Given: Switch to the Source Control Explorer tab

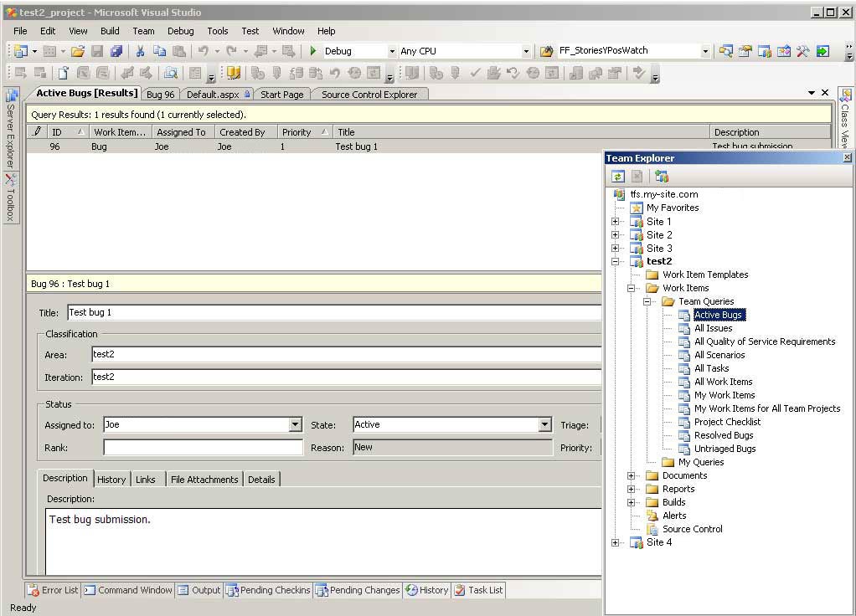Looking at the screenshot, I should (x=369, y=95).
